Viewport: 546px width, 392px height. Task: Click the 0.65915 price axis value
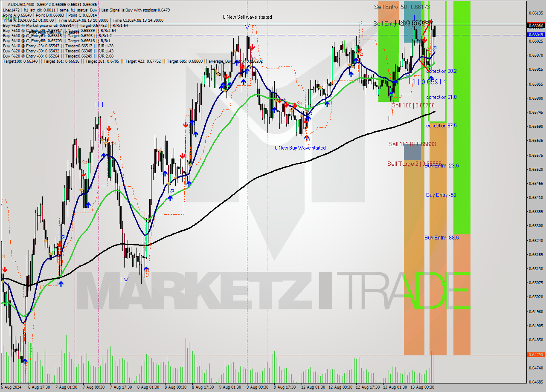(536, 69)
